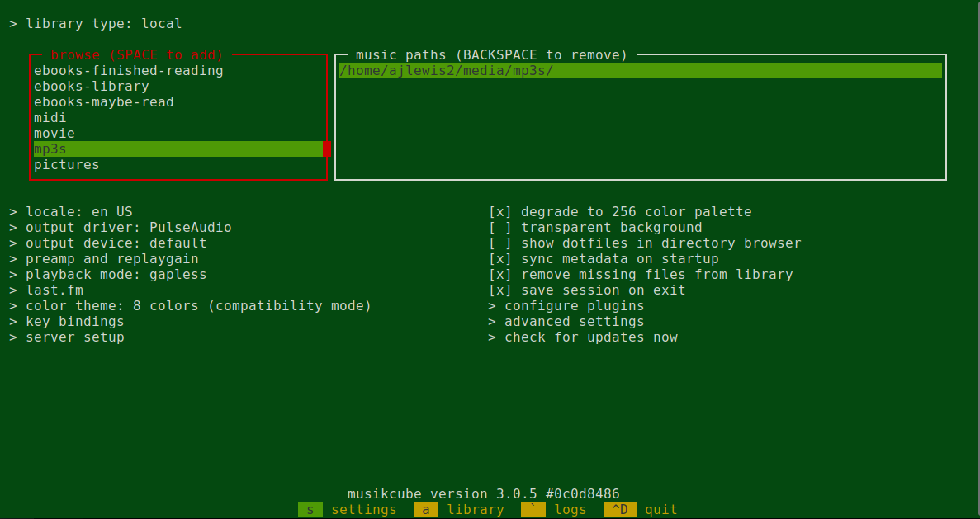Open the library type selector
980x519 pixels.
(x=96, y=24)
